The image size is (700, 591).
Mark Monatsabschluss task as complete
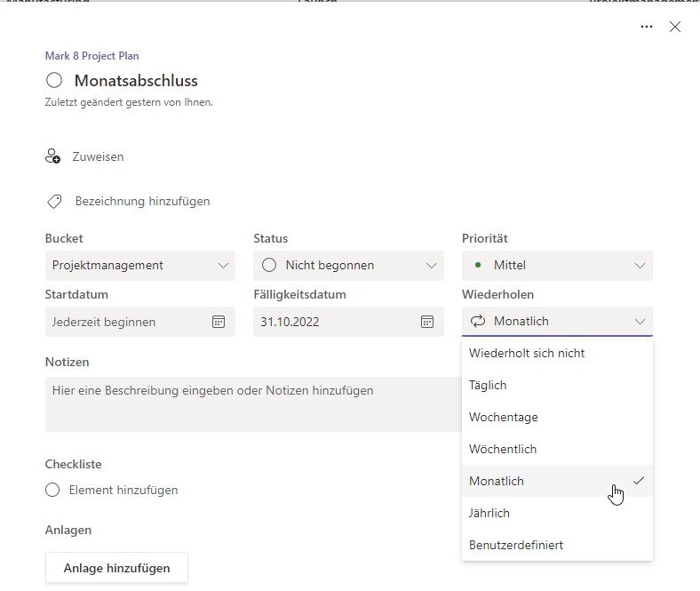54,81
